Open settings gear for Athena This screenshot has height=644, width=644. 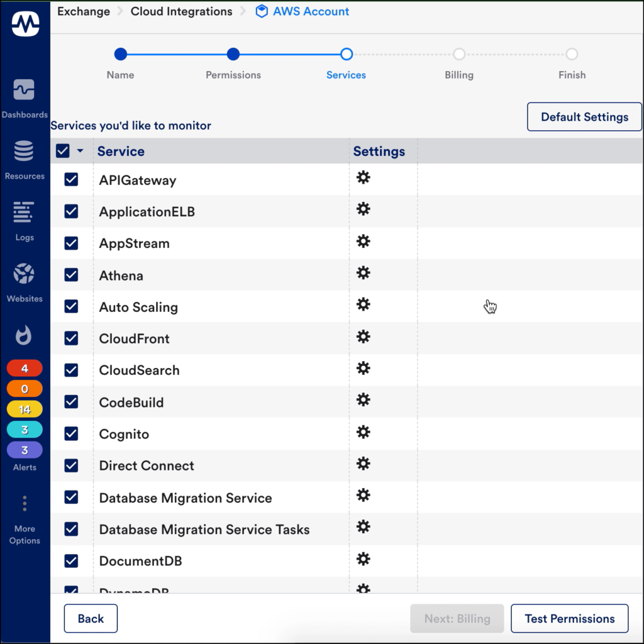click(363, 273)
